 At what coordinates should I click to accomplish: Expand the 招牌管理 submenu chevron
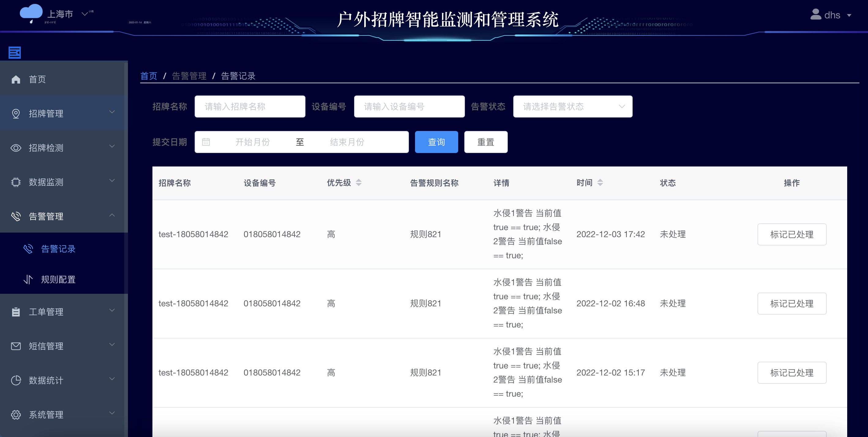click(112, 112)
